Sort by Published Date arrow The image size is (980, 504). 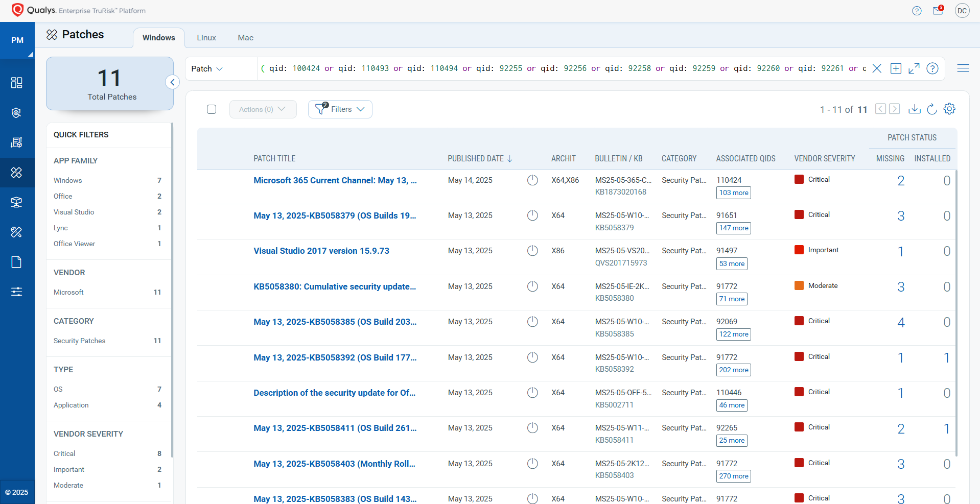pyautogui.click(x=509, y=159)
